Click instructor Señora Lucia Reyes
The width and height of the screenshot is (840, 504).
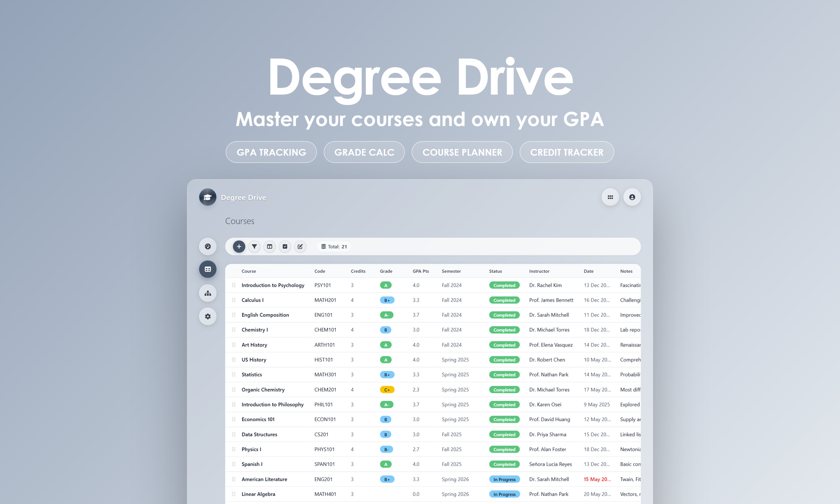tap(550, 464)
